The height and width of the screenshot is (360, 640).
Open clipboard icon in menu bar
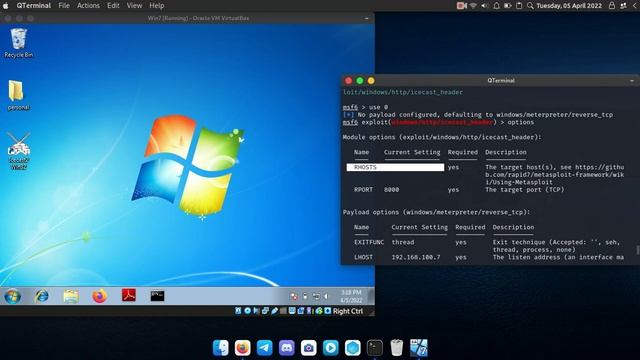[519, 6]
